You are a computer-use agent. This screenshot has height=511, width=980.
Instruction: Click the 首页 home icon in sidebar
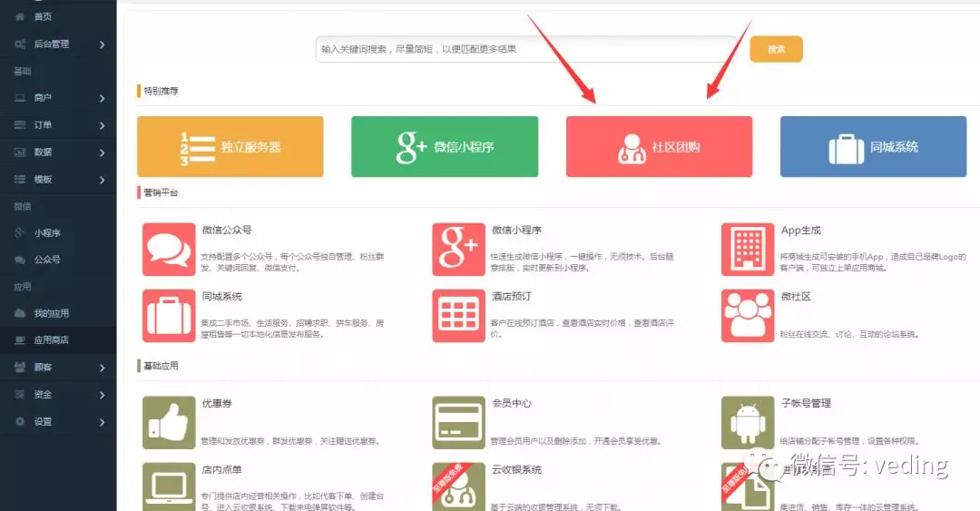tap(20, 17)
